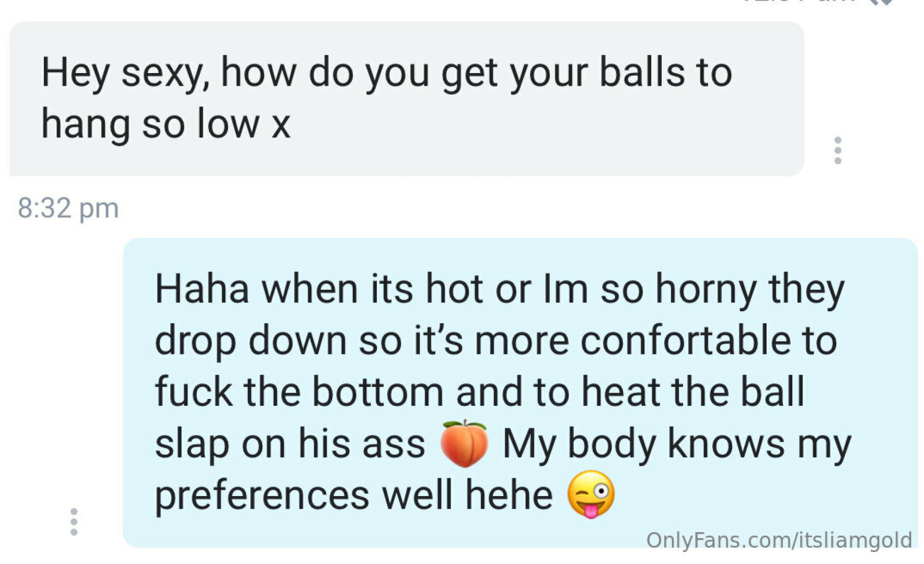Image resolution: width=924 pixels, height=564 pixels.
Task: Open the three-dot menu beside the blue message
Action: click(74, 521)
